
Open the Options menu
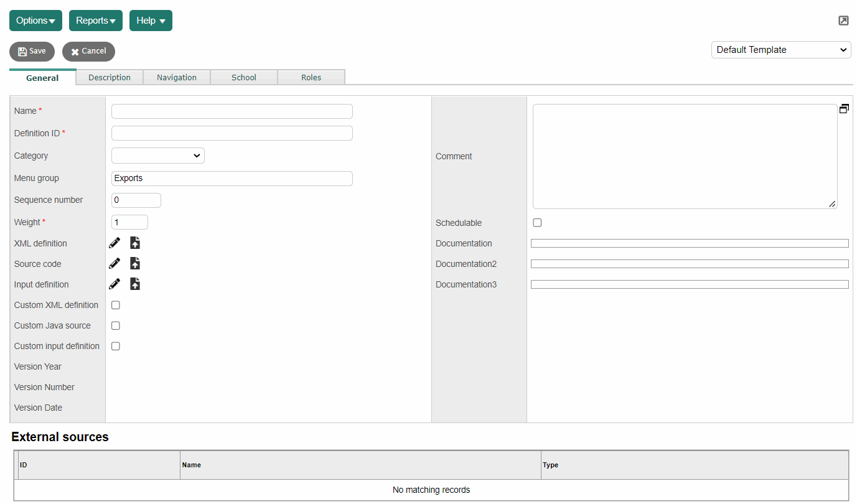click(x=35, y=21)
